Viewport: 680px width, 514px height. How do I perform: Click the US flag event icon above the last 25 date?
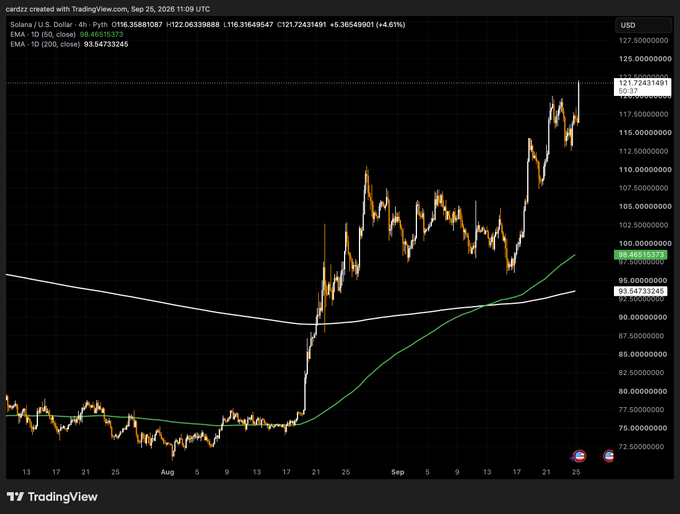(579, 456)
